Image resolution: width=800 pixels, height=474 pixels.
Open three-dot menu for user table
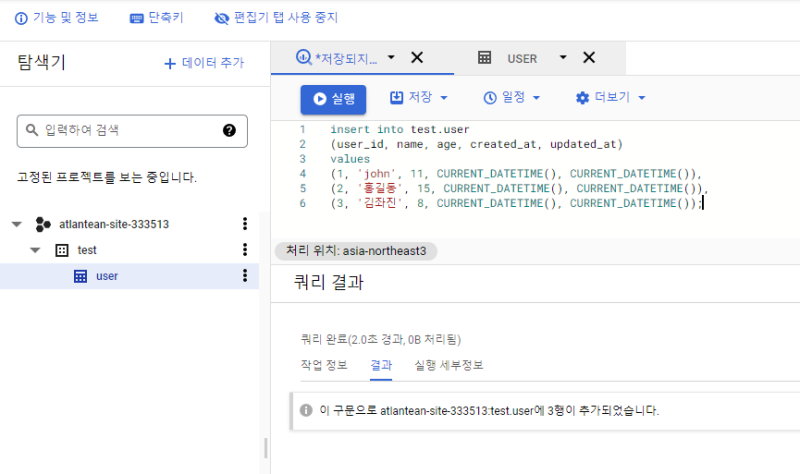point(244,276)
